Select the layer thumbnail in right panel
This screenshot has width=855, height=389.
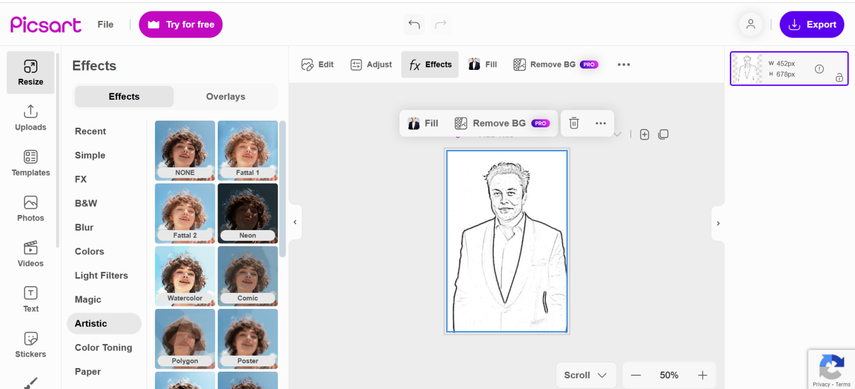click(789, 69)
